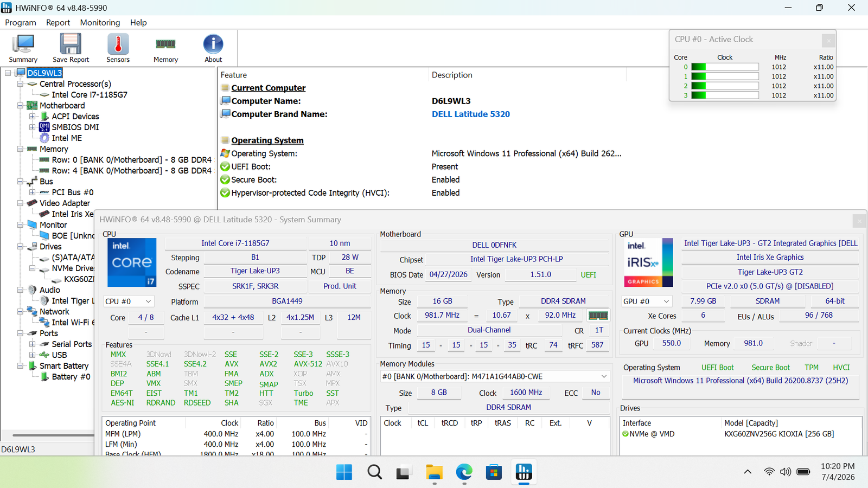868x488 pixels.
Task: Close the System Summary panel
Action: coord(859,220)
